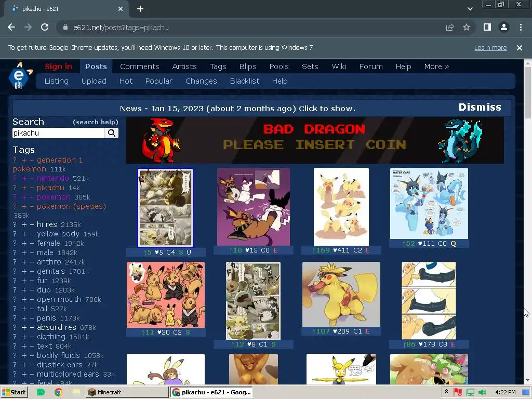Click the Bad Dragon Please Insert Coin banner
The image size is (532, 399).
314,140
